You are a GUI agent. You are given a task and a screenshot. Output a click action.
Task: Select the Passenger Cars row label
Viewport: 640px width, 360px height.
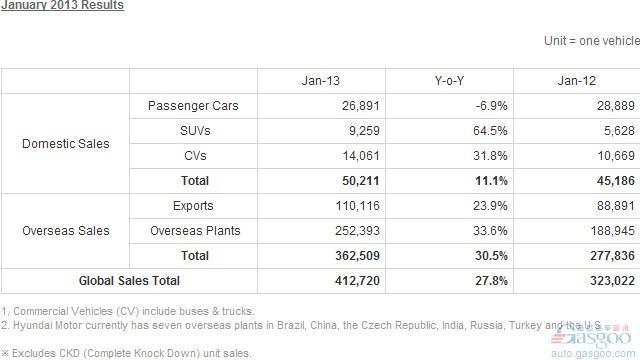pos(193,106)
